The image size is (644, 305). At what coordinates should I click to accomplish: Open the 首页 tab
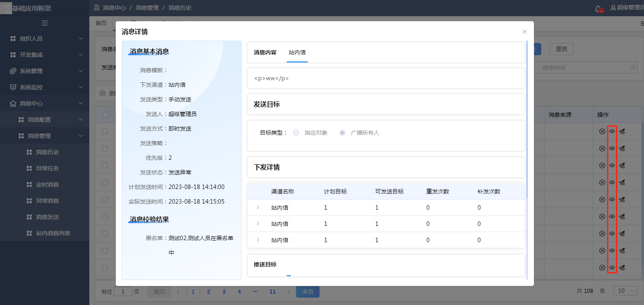click(101, 23)
